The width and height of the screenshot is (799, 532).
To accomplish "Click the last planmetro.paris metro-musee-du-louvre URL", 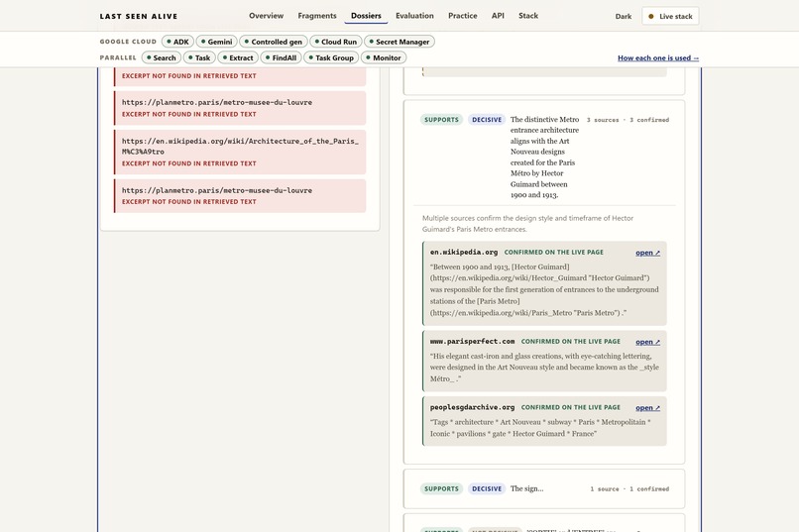I will pyautogui.click(x=217, y=190).
